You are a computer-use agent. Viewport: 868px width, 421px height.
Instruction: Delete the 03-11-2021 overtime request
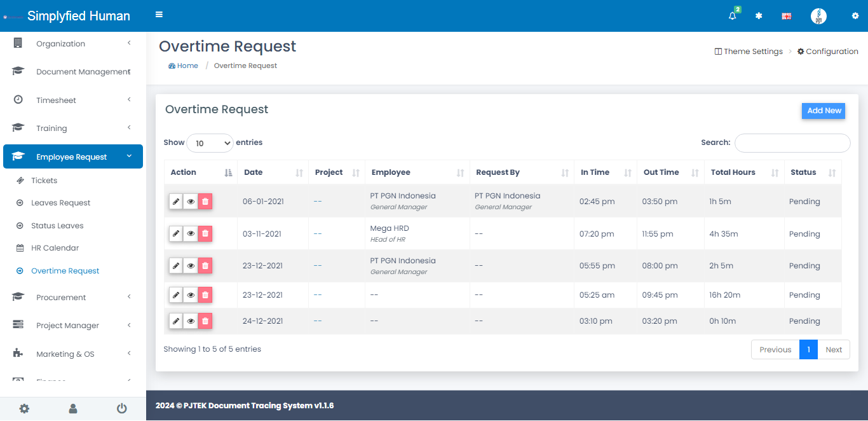click(x=205, y=234)
